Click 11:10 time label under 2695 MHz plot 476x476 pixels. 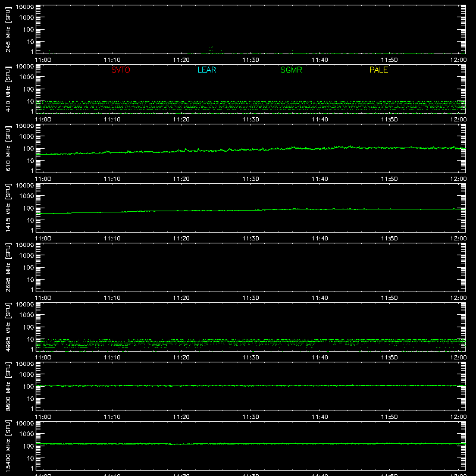point(112,298)
